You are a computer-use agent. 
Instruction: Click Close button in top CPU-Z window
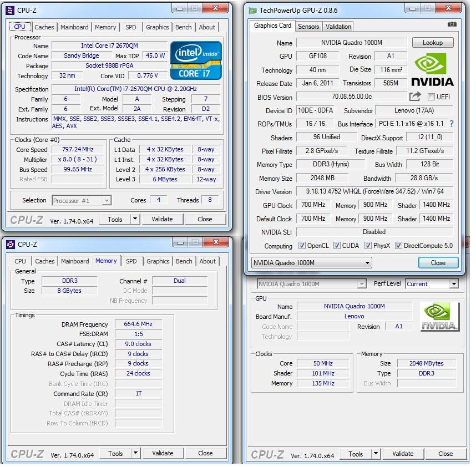click(205, 219)
